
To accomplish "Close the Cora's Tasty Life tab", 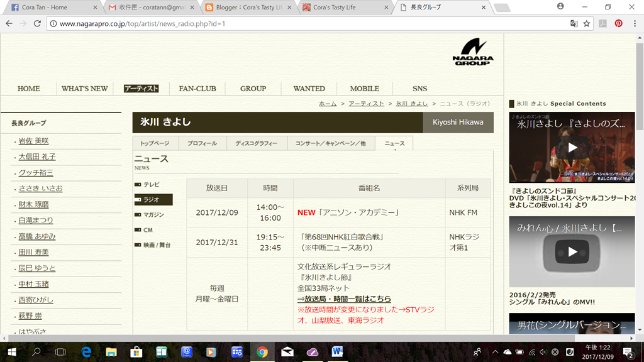I will pos(386,8).
